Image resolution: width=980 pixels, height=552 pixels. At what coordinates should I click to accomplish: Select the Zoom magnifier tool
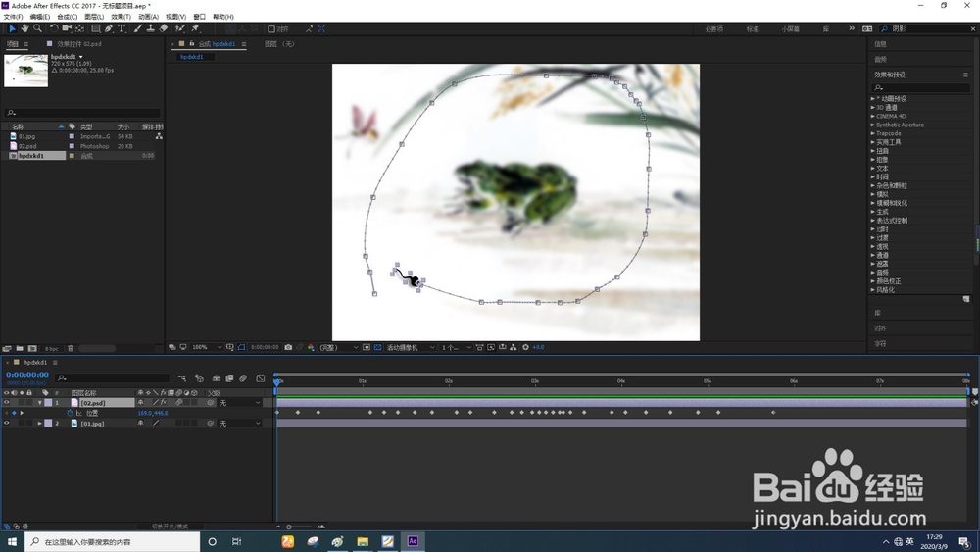(37, 28)
